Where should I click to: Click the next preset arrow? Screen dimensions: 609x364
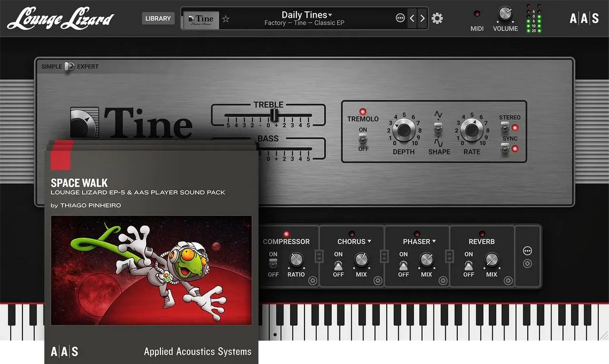pos(422,18)
